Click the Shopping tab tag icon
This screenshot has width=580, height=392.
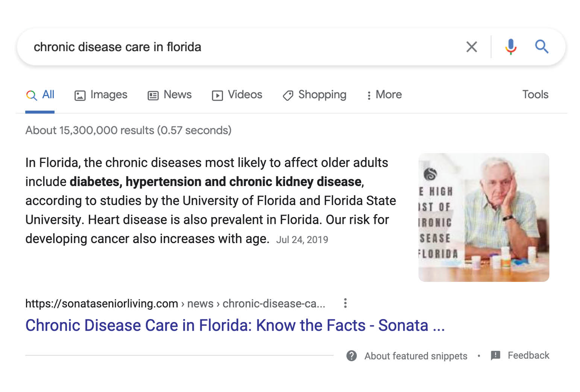[x=288, y=96]
